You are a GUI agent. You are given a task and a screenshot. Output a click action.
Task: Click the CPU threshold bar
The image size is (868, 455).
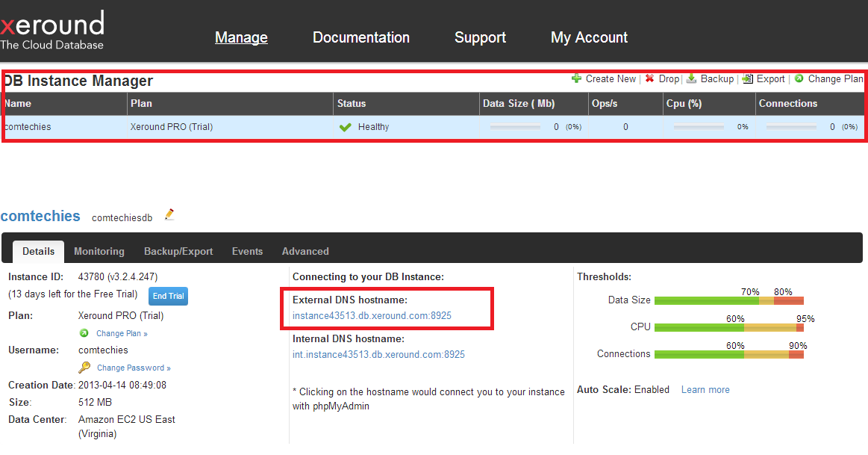(x=728, y=327)
